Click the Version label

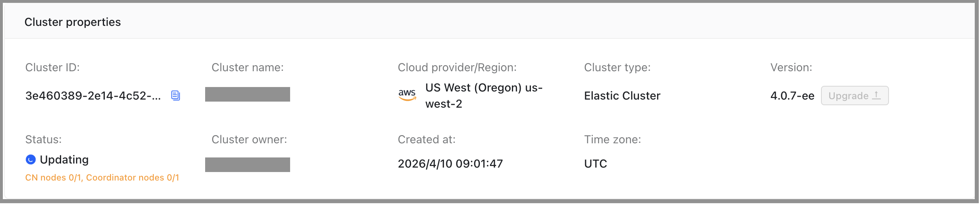click(791, 68)
